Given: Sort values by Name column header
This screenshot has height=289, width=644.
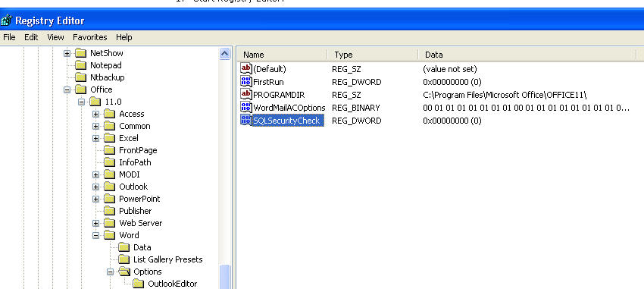Looking at the screenshot, I should click(x=283, y=55).
